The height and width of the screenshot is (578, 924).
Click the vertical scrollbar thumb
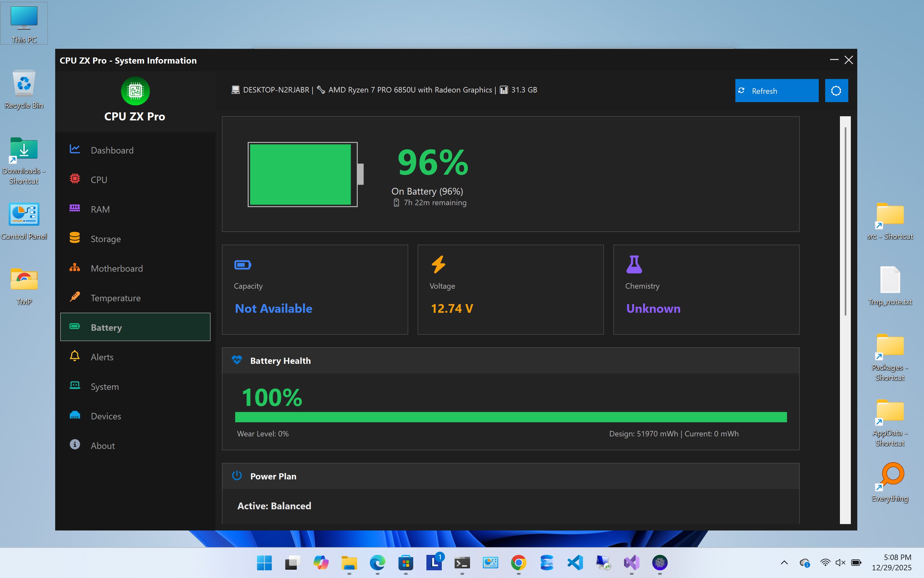(845, 221)
